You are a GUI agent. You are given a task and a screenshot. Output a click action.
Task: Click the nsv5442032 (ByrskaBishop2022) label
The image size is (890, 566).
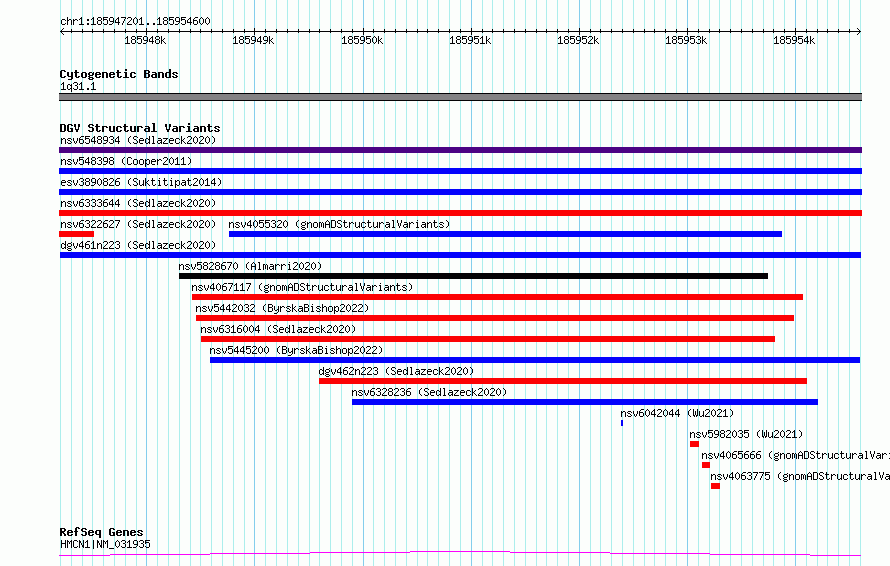click(282, 308)
